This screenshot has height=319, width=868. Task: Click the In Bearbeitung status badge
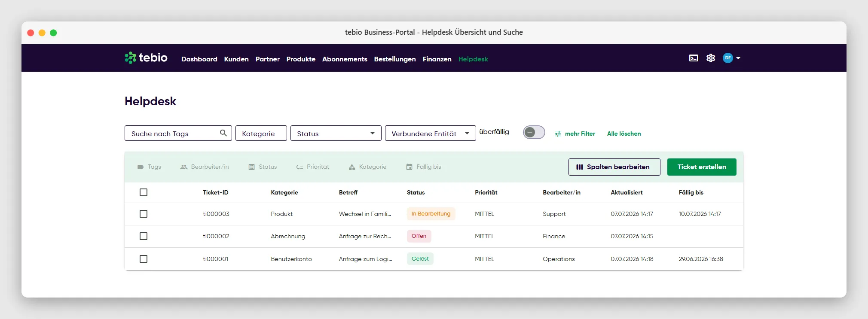tap(431, 214)
